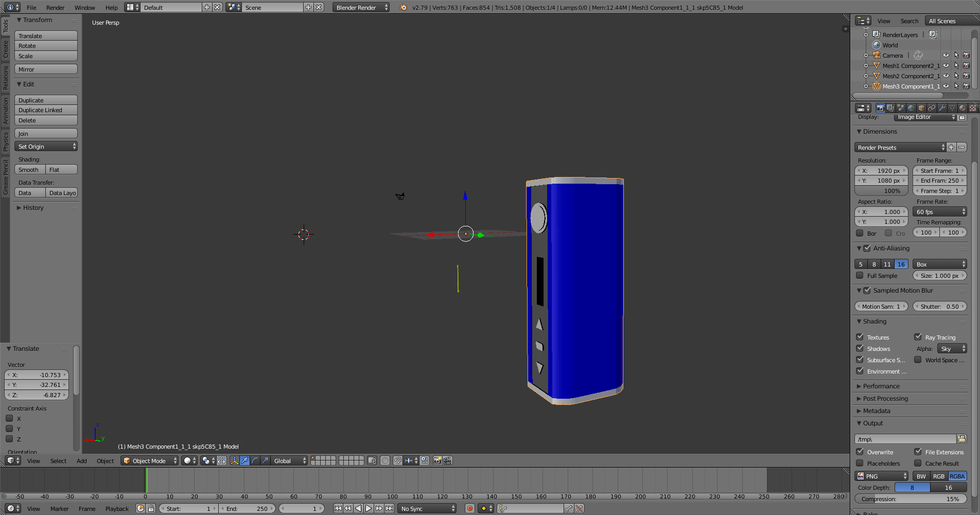Click the Duplicate Linked button
The width and height of the screenshot is (980, 515).
click(46, 110)
